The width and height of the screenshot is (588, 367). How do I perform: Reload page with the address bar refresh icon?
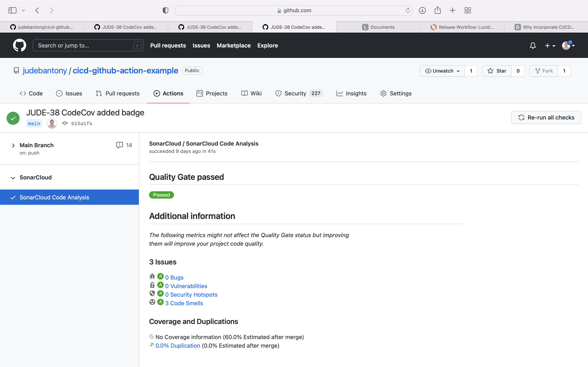408,10
